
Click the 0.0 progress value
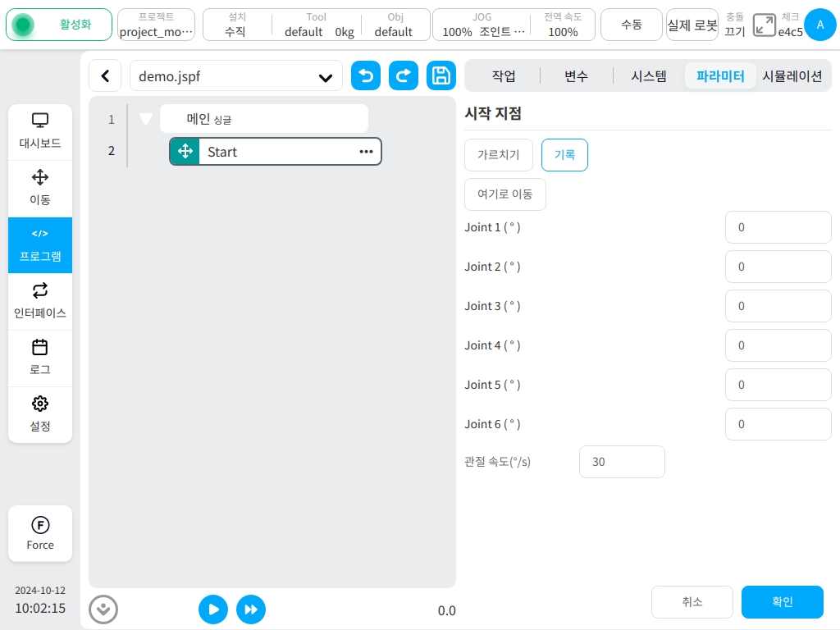(447, 610)
